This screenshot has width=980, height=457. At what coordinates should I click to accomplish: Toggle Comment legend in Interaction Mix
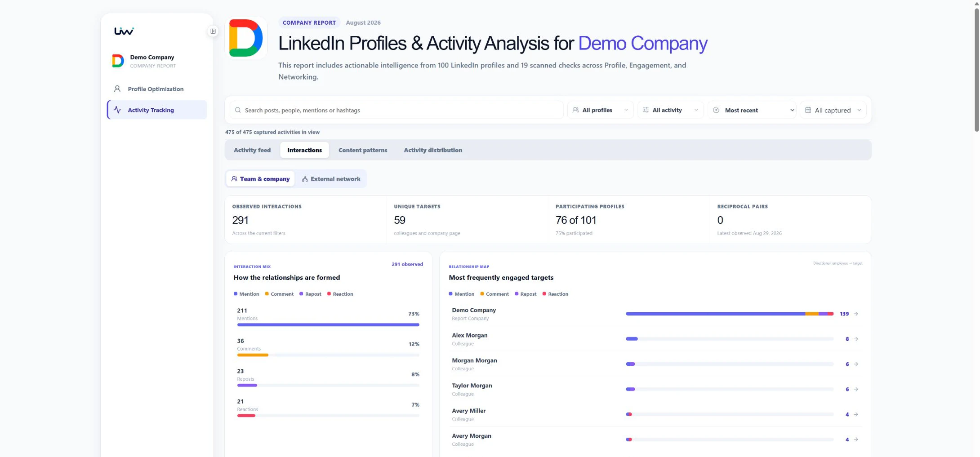coord(279,294)
